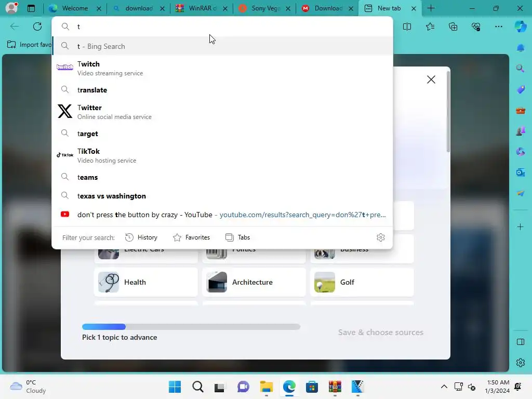
Task: Open split screen icon in toolbar
Action: coord(407,26)
